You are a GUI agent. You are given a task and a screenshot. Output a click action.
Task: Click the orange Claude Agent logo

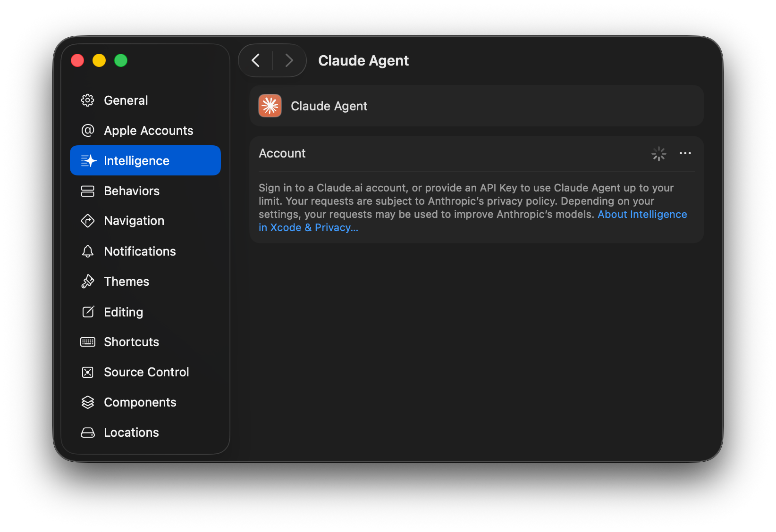coord(270,106)
